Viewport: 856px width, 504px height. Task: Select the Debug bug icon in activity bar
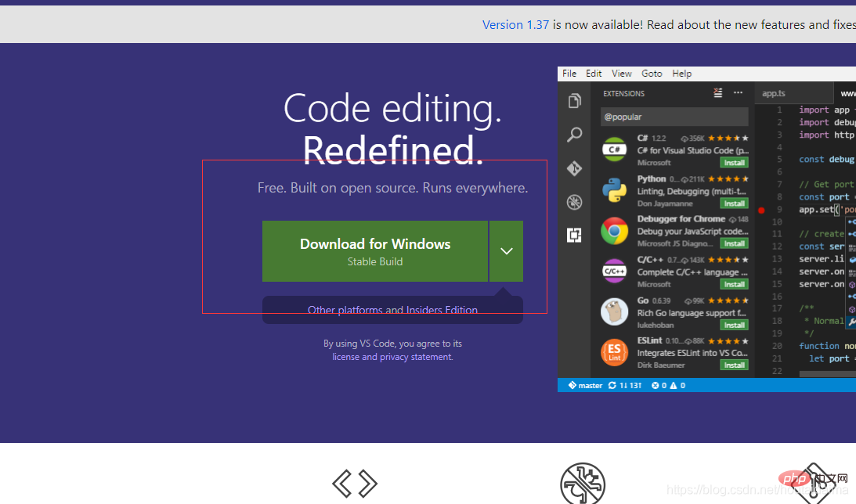coord(574,203)
